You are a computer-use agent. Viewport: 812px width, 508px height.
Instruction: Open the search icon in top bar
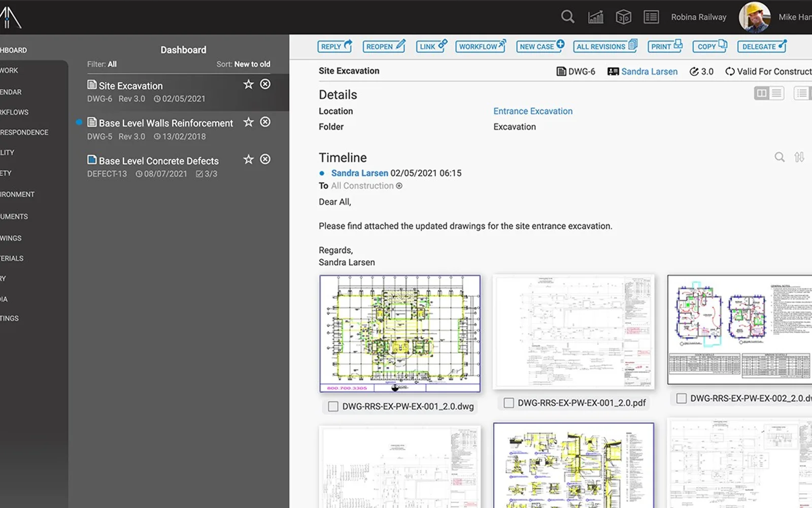coord(567,17)
